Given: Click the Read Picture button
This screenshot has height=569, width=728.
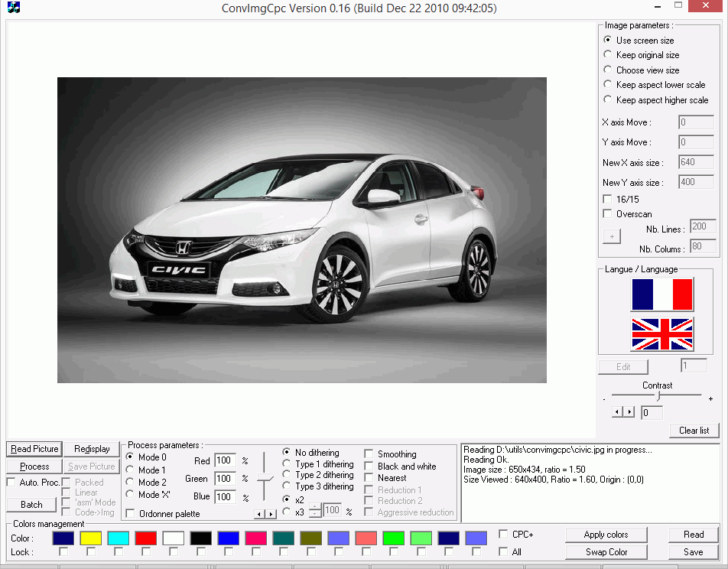Looking at the screenshot, I should click(x=34, y=449).
